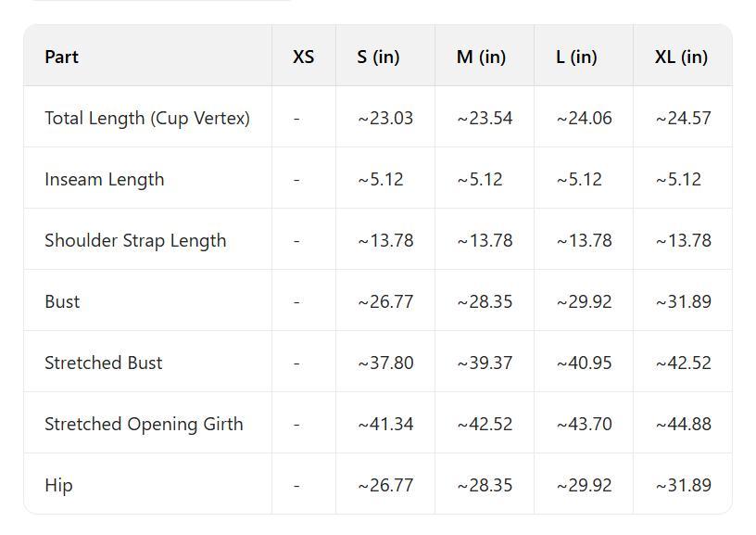
Task: Select the "Inseam Length" row label
Action: (104, 179)
